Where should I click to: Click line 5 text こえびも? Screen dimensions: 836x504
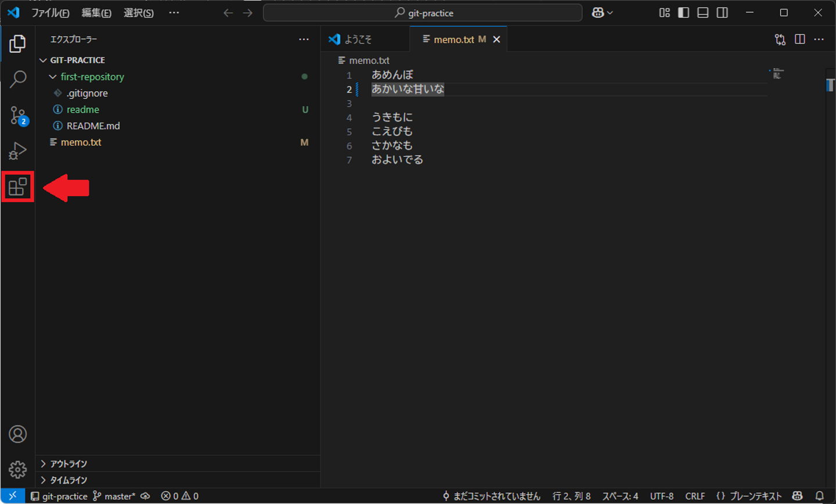click(392, 131)
